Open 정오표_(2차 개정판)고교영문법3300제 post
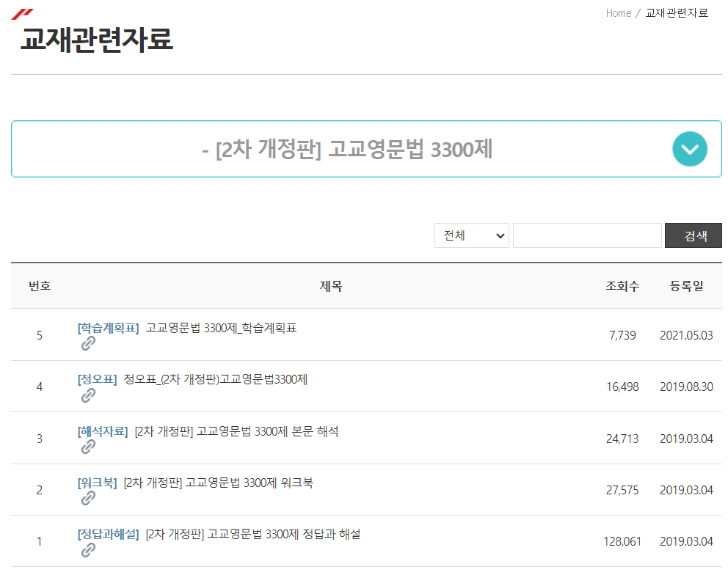The image size is (728, 586). click(216, 379)
